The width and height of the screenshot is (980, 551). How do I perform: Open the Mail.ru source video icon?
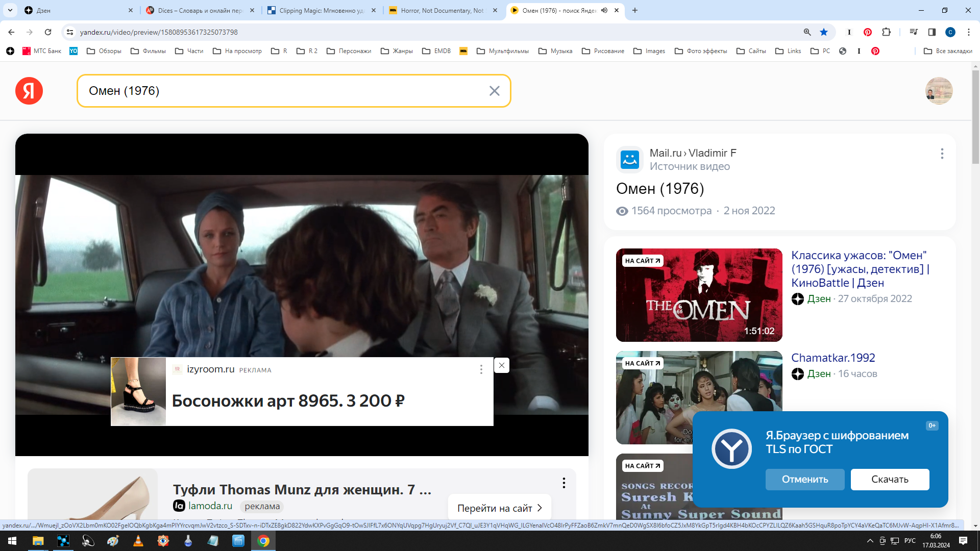tap(630, 160)
